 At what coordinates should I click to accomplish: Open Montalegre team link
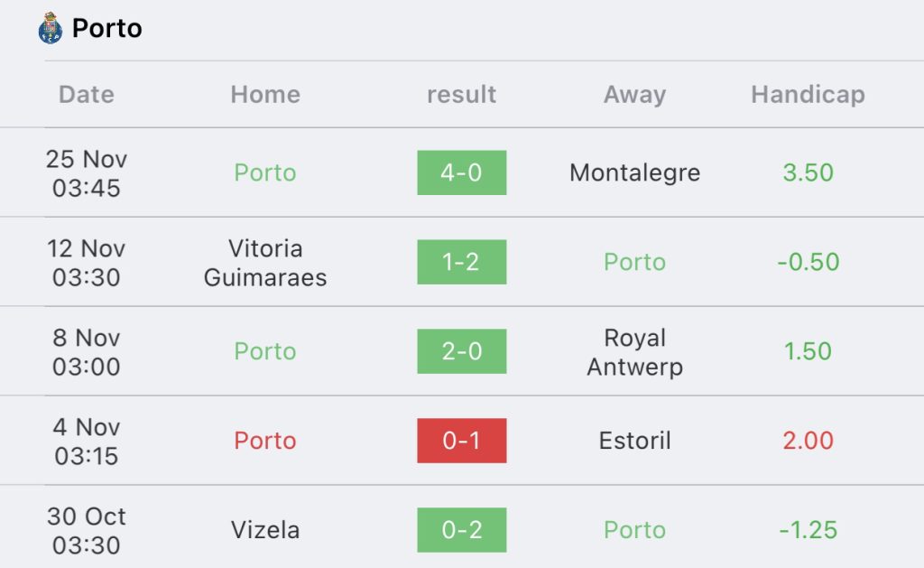click(x=634, y=172)
